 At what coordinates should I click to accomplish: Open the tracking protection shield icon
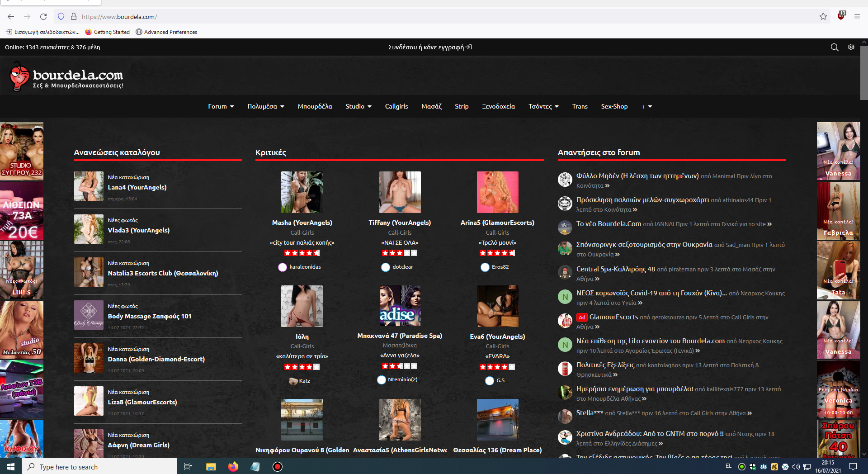[x=61, y=17]
